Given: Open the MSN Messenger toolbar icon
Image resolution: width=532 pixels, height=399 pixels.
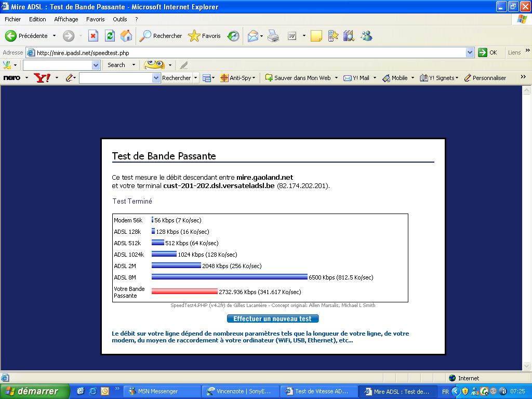Looking at the screenshot, I should coord(366,36).
